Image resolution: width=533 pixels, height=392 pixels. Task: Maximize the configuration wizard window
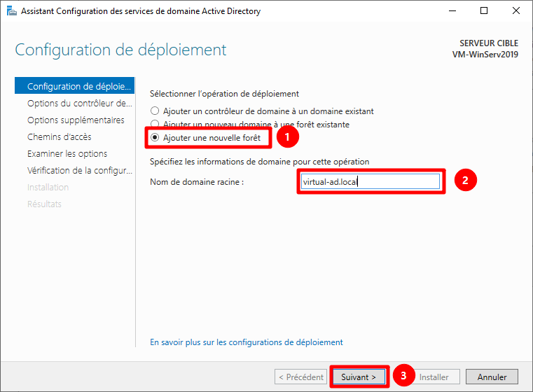(x=484, y=10)
